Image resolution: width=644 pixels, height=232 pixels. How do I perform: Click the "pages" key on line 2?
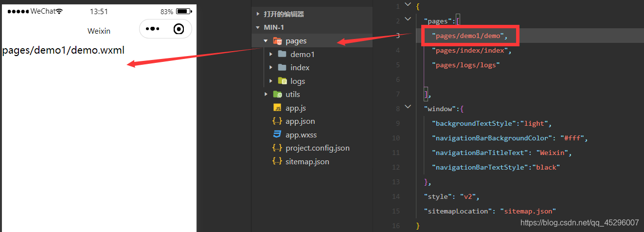[x=438, y=21]
